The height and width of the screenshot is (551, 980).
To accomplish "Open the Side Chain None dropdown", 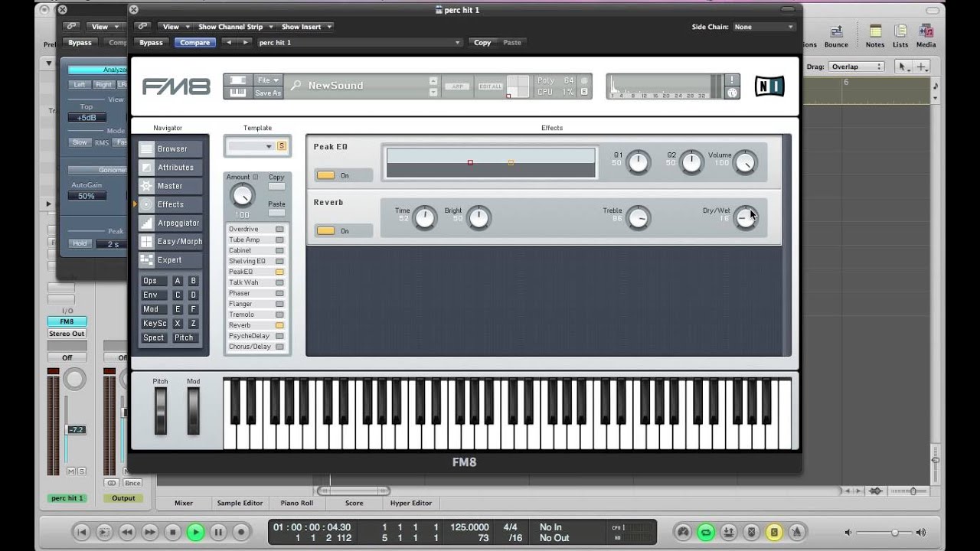I will click(763, 27).
